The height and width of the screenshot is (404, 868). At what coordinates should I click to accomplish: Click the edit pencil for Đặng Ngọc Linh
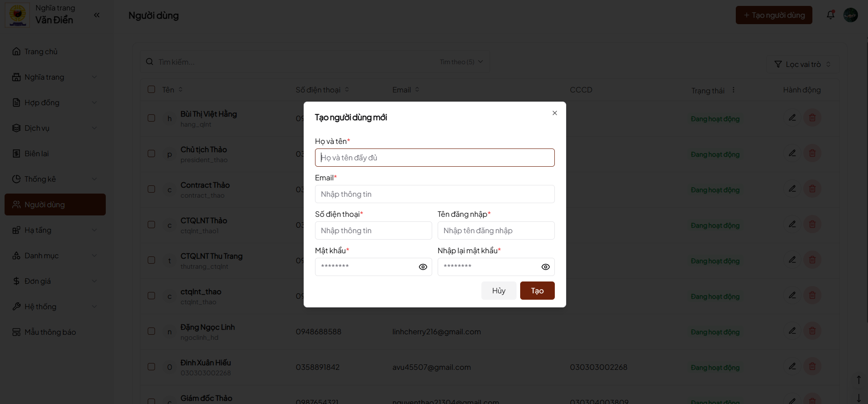coord(792,331)
